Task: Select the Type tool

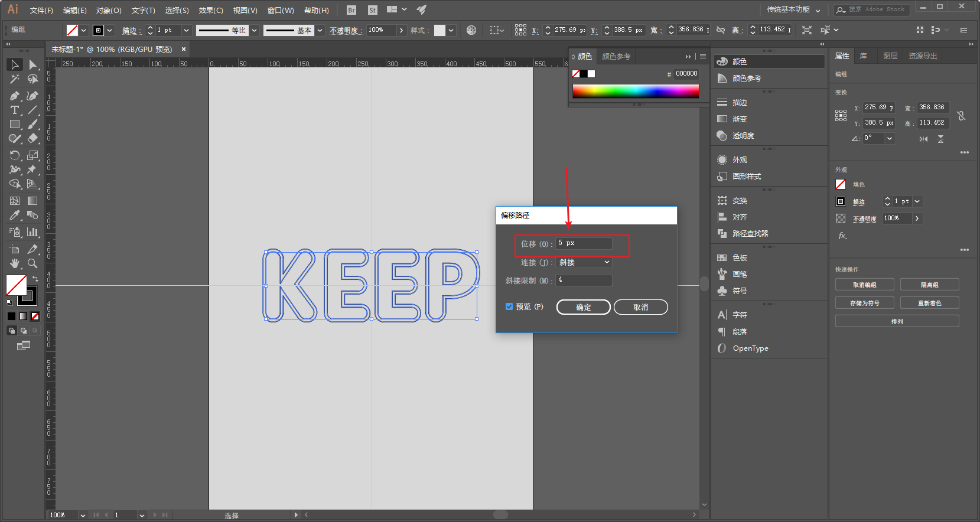Action: tap(15, 110)
